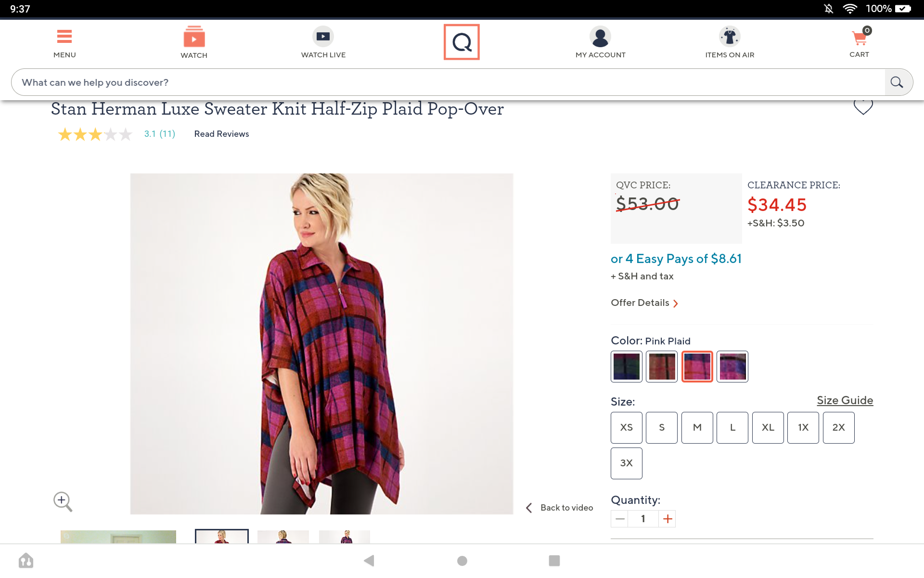Go back to video chevron

point(529,508)
